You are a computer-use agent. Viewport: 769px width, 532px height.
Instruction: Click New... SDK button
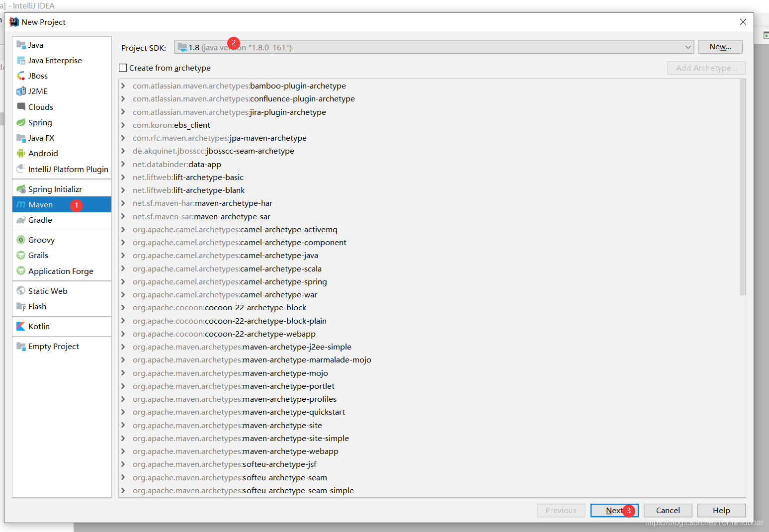point(720,47)
